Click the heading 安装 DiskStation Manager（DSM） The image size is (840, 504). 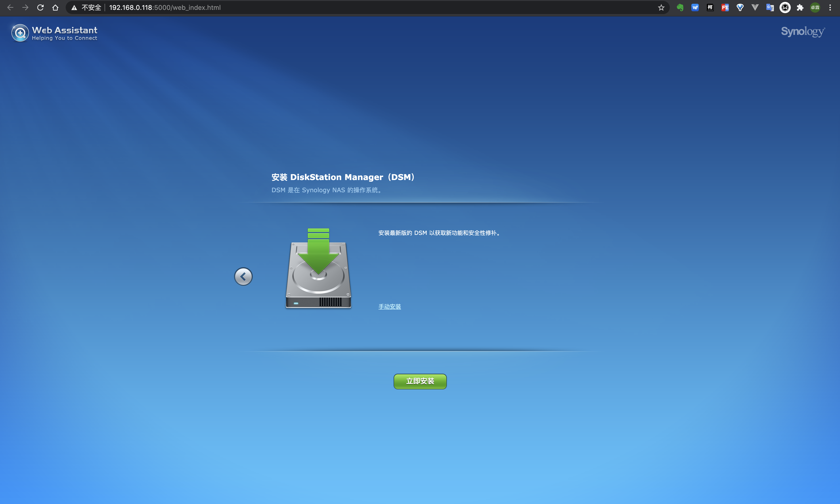tap(343, 177)
